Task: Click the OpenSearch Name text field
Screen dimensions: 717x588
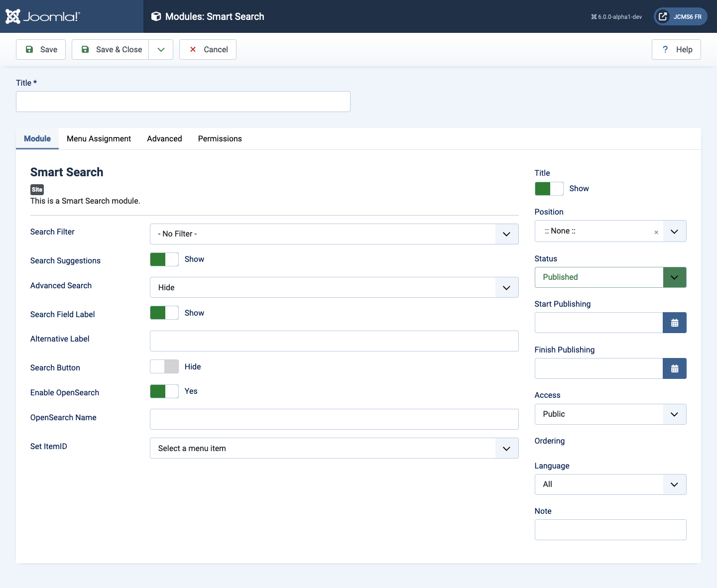Action: (334, 419)
